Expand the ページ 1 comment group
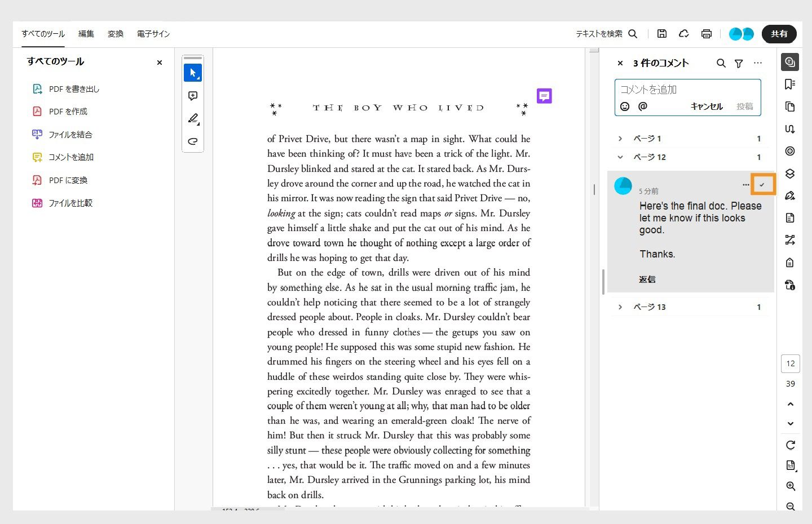 coord(620,139)
